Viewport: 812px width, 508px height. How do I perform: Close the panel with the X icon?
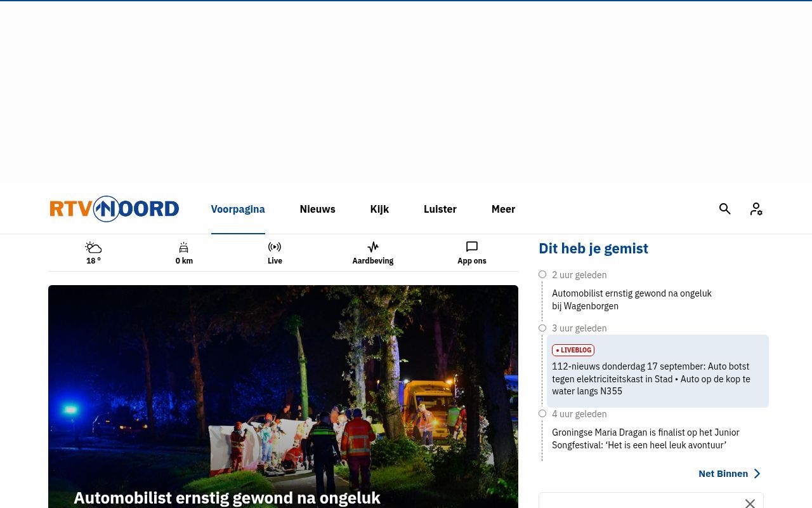(x=750, y=503)
